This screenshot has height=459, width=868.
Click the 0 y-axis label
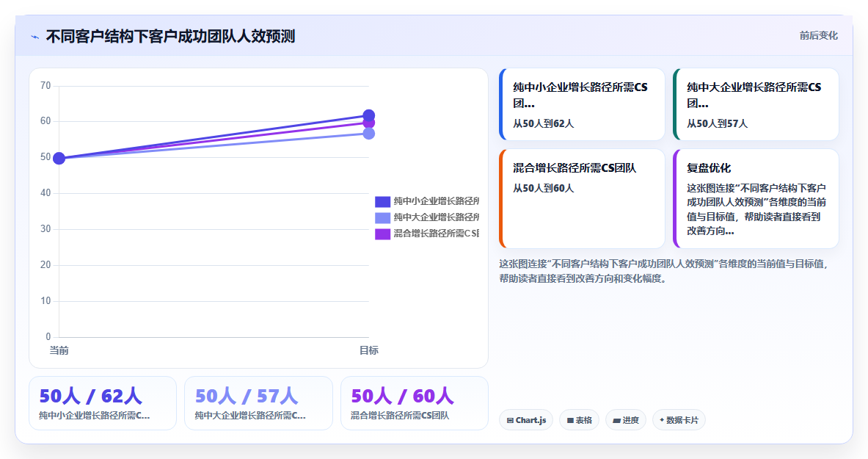tap(48, 336)
